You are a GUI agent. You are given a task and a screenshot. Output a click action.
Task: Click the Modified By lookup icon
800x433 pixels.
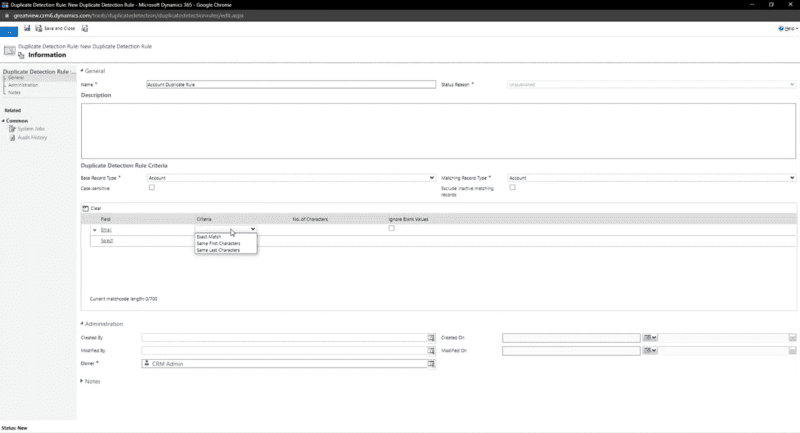pyautogui.click(x=431, y=351)
